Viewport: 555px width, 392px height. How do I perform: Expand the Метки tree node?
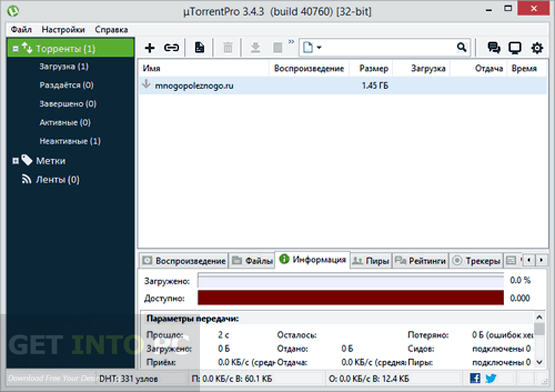pos(16,161)
